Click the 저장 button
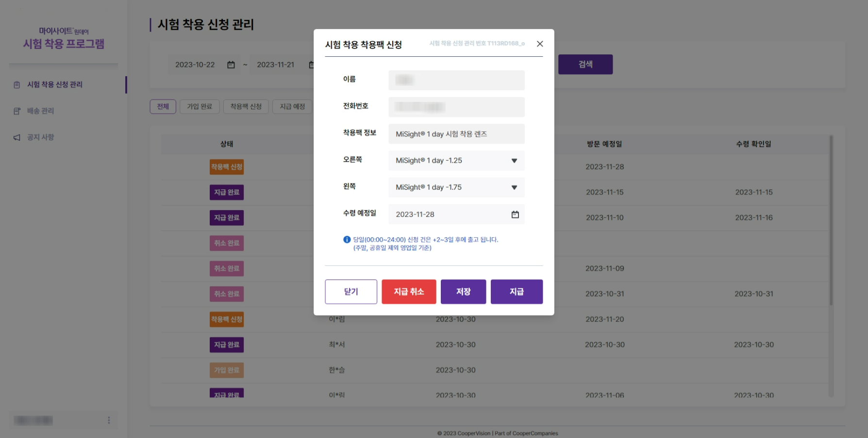 coord(463,292)
